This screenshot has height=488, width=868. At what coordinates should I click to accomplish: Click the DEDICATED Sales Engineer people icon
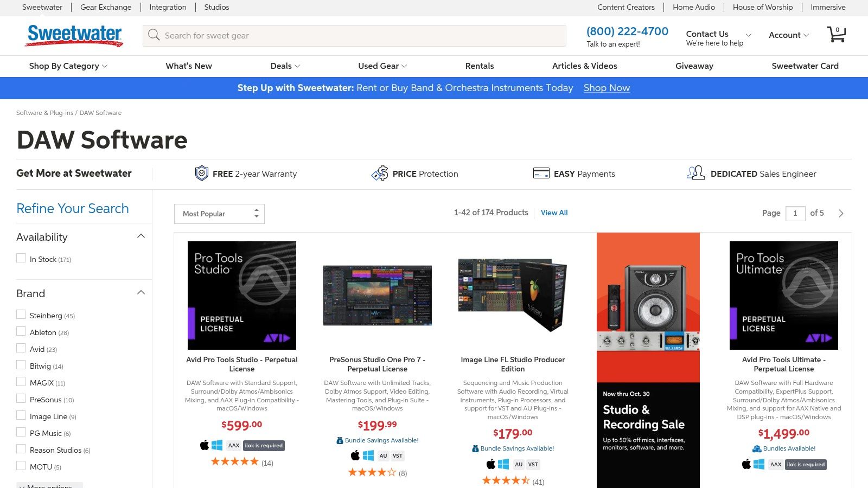695,174
